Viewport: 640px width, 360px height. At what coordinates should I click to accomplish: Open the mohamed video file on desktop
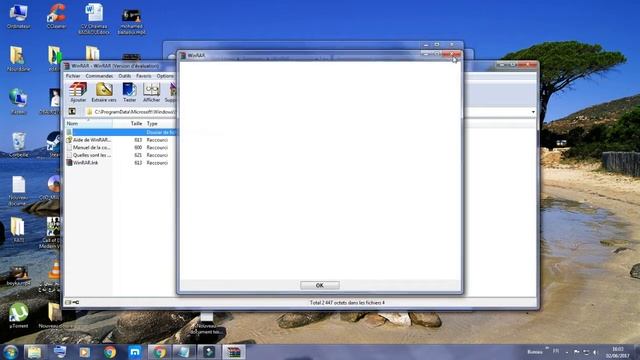coord(131,21)
